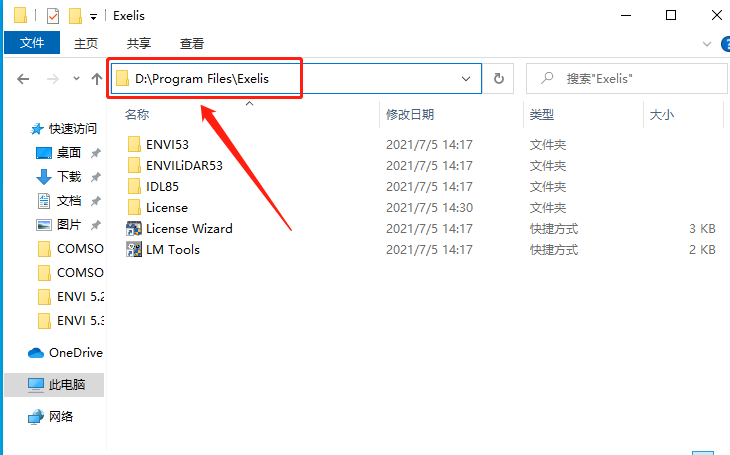Open 桌面 in the navigation pane

[x=69, y=153]
